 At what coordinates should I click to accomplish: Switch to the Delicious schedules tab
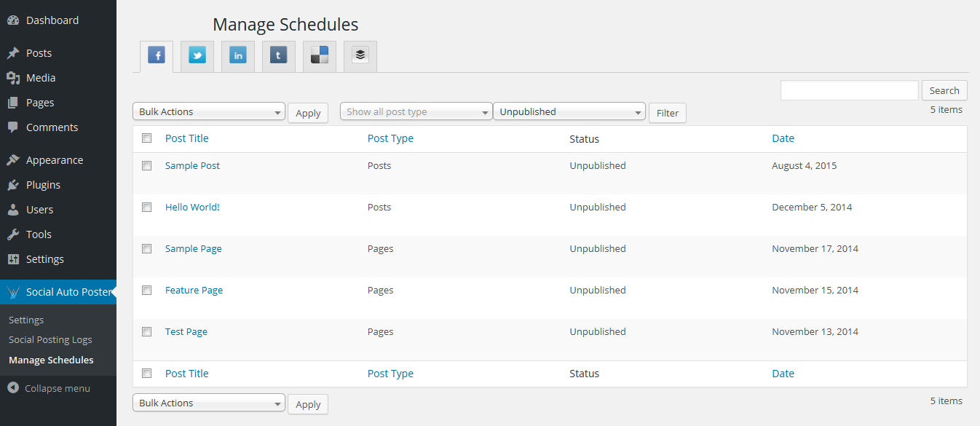coord(319,55)
